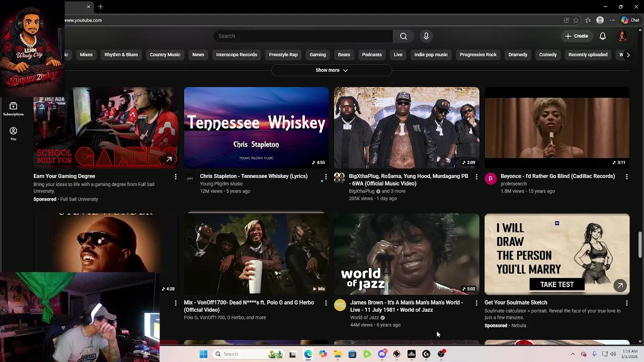Open more options for James Brown video
This screenshot has height=362, width=644.
(x=476, y=303)
